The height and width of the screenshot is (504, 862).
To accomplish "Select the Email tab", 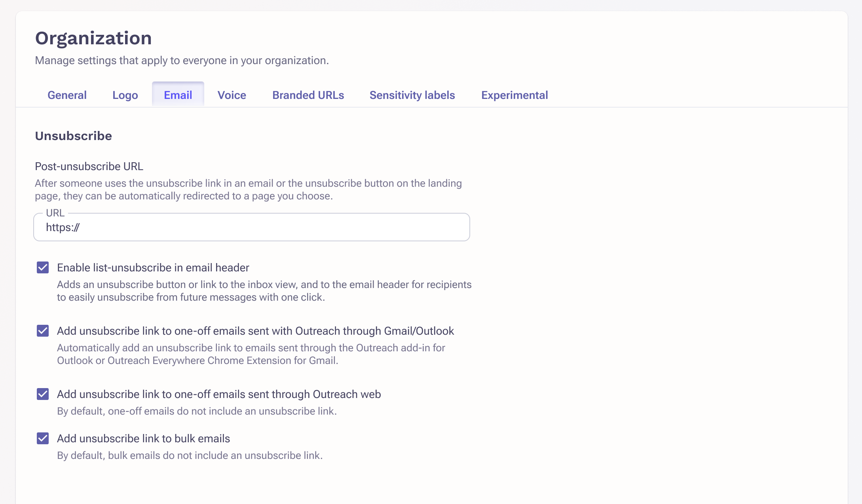I will (178, 95).
